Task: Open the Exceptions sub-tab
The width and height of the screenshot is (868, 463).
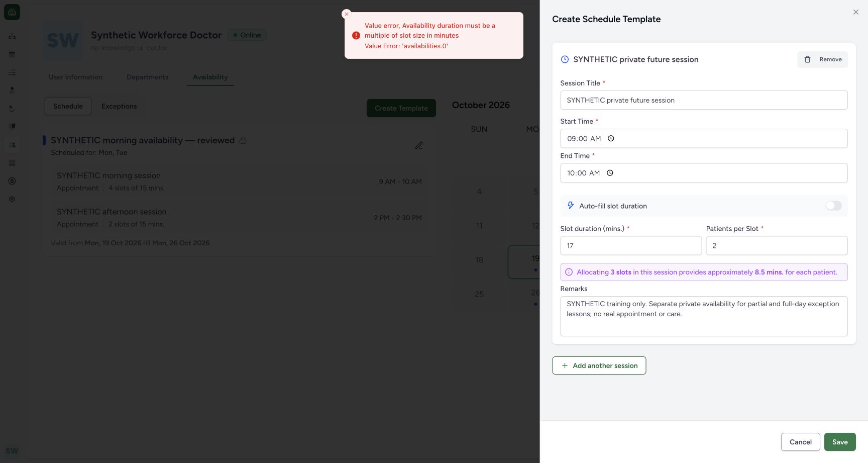Action: click(119, 106)
